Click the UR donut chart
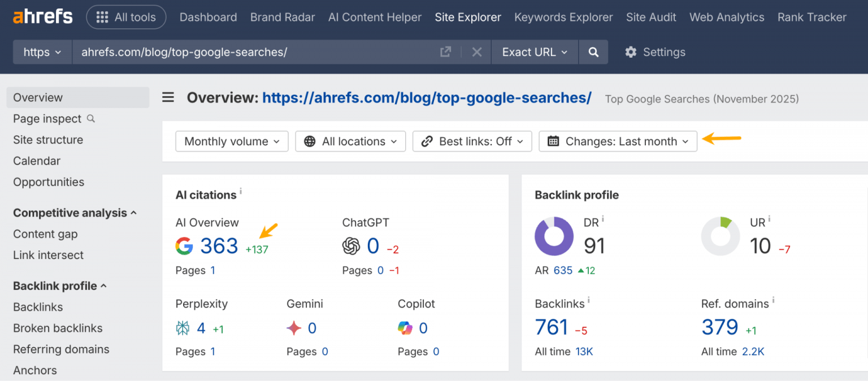This screenshot has height=381, width=868. [x=721, y=236]
